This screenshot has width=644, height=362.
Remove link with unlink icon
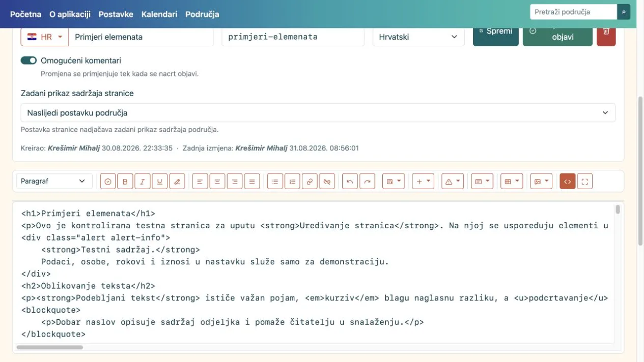[327, 182]
